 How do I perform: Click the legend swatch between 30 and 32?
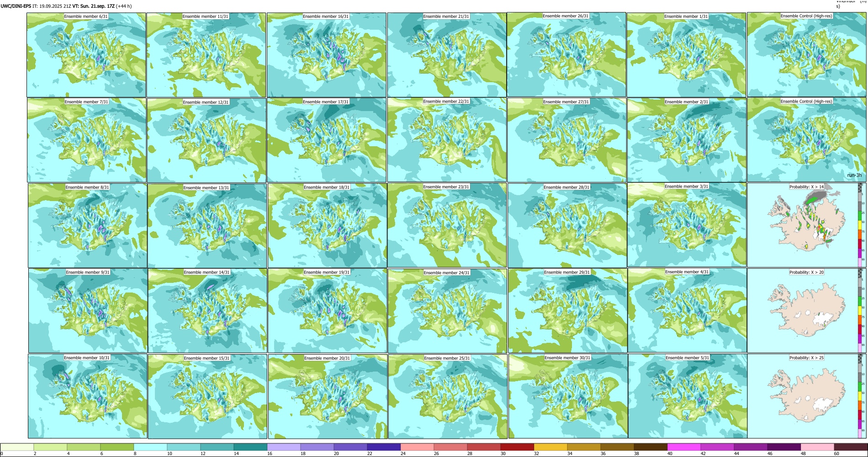click(517, 447)
